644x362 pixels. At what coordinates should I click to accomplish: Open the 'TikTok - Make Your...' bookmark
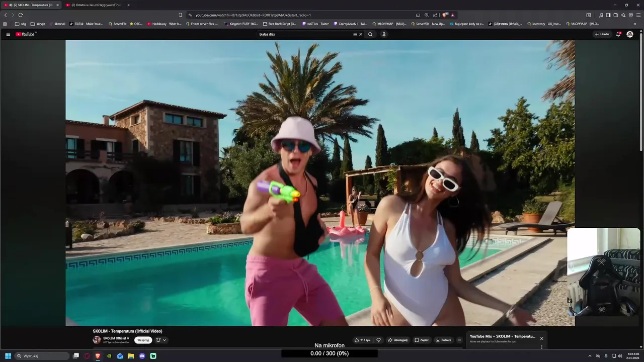click(86, 24)
